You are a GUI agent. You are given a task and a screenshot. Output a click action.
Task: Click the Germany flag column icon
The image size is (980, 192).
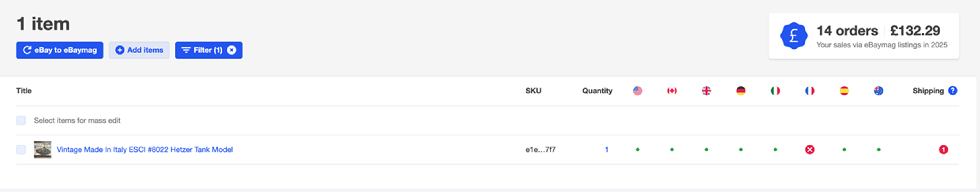pos(741,91)
